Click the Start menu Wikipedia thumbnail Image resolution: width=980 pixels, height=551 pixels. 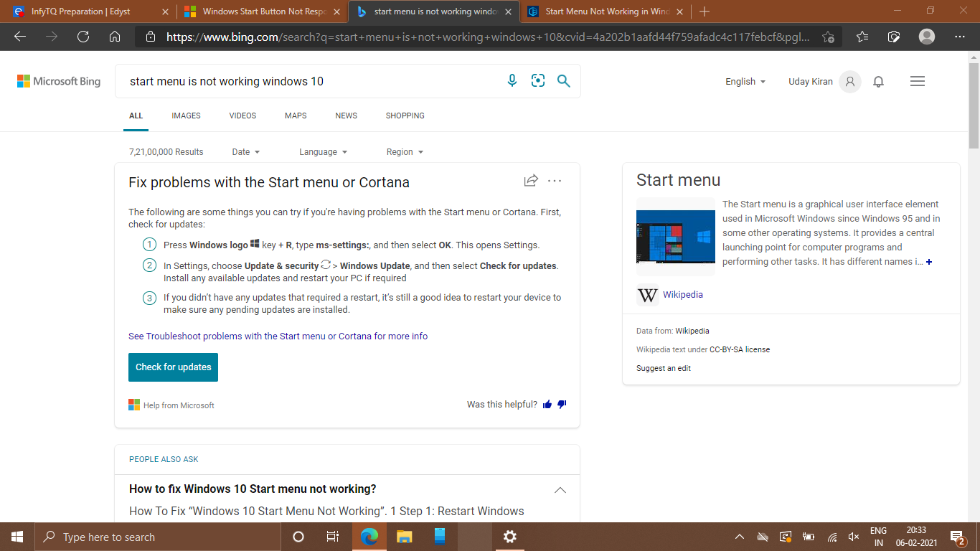coord(676,236)
